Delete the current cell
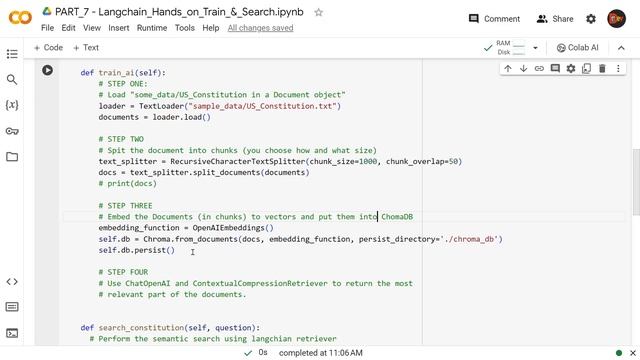This screenshot has width=640, height=360. pyautogui.click(x=602, y=69)
